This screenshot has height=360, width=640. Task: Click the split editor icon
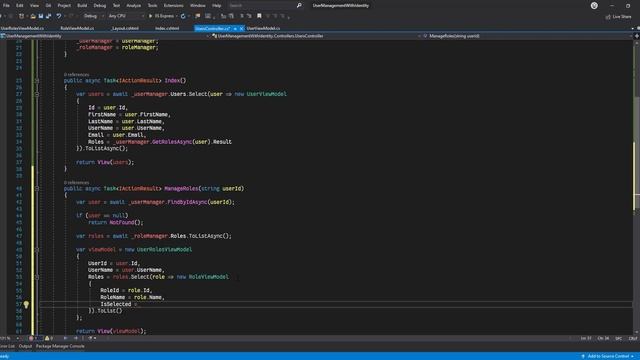coord(636,36)
